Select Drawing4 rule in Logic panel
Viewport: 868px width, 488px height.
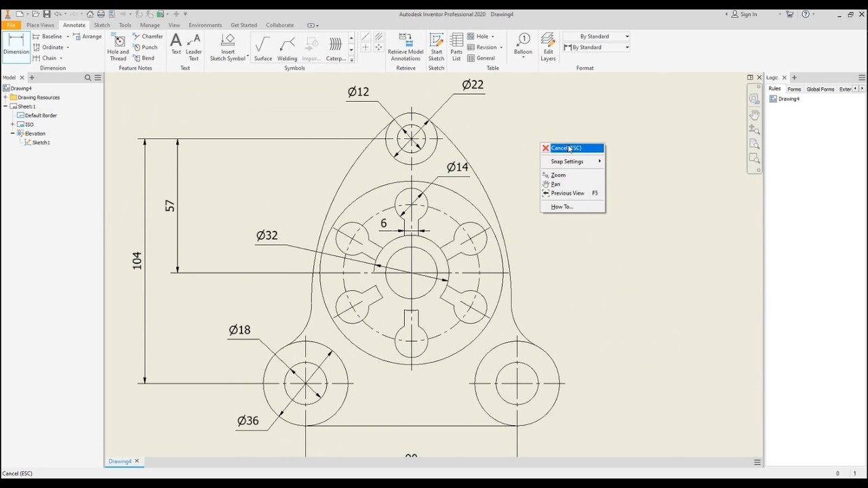785,99
